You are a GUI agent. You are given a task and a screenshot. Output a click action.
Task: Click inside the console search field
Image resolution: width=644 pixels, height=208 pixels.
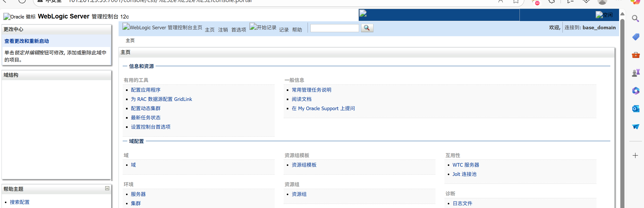335,28
